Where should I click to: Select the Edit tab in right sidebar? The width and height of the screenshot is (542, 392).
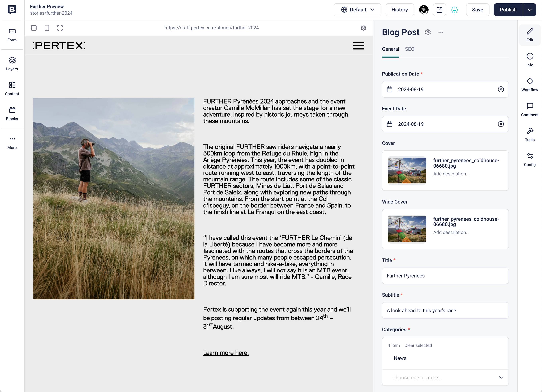click(530, 35)
